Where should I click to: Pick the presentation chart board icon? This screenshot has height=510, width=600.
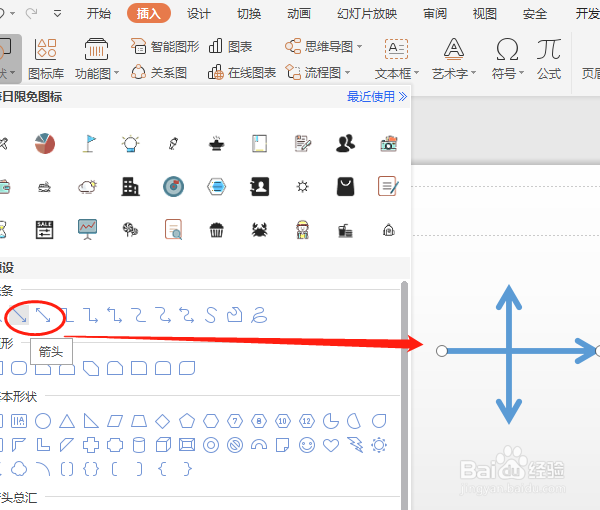click(x=88, y=230)
